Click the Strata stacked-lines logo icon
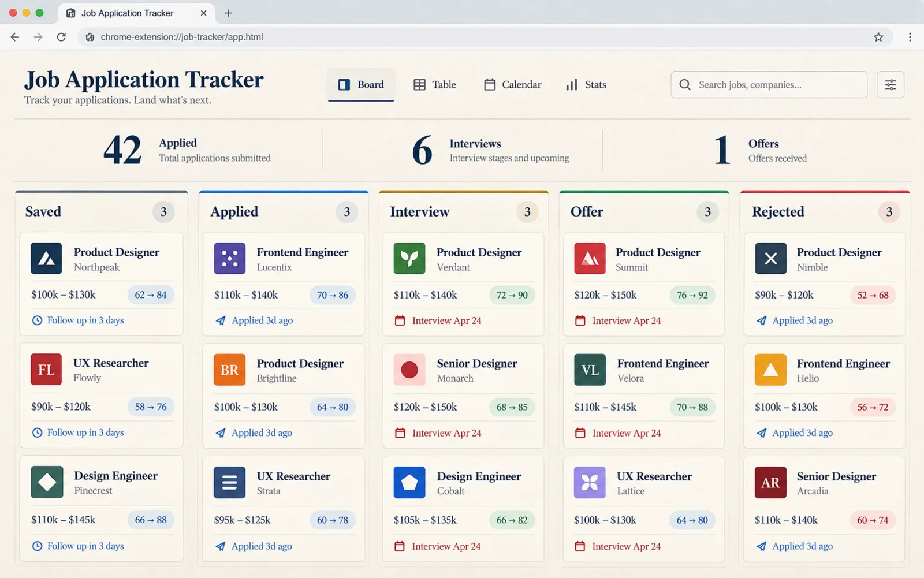The width and height of the screenshot is (924, 578). 230,482
